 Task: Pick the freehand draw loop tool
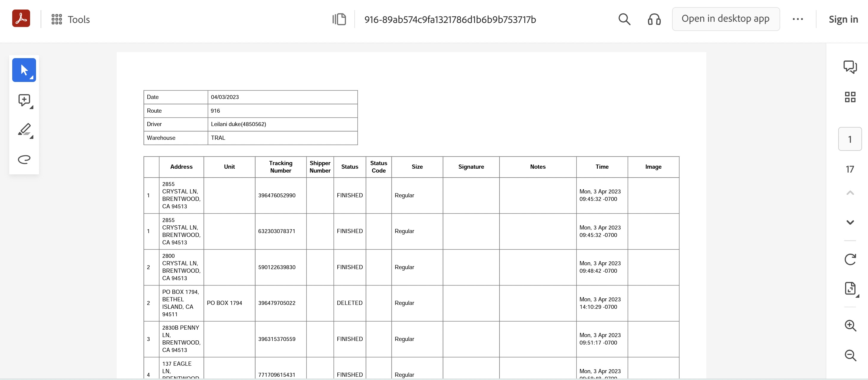click(24, 159)
